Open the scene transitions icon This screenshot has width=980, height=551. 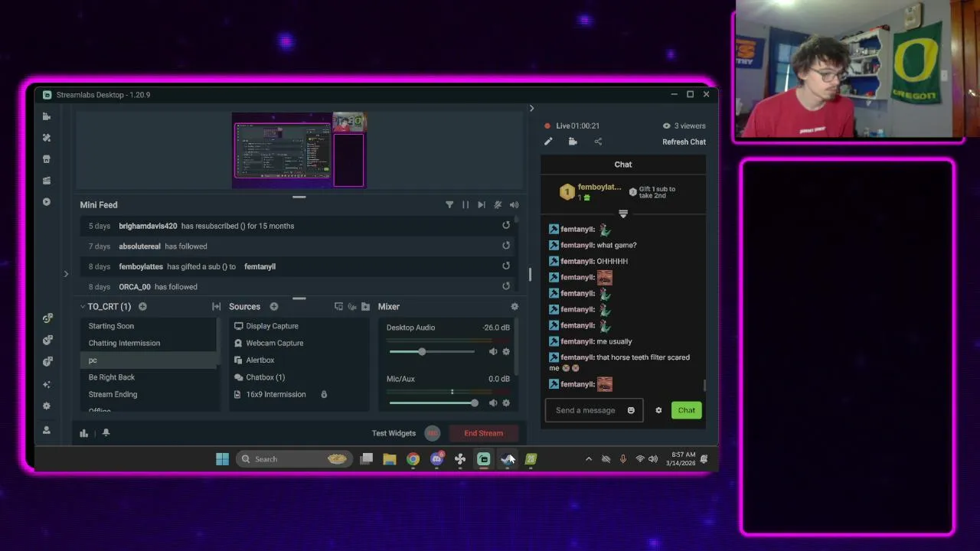pyautogui.click(x=217, y=307)
